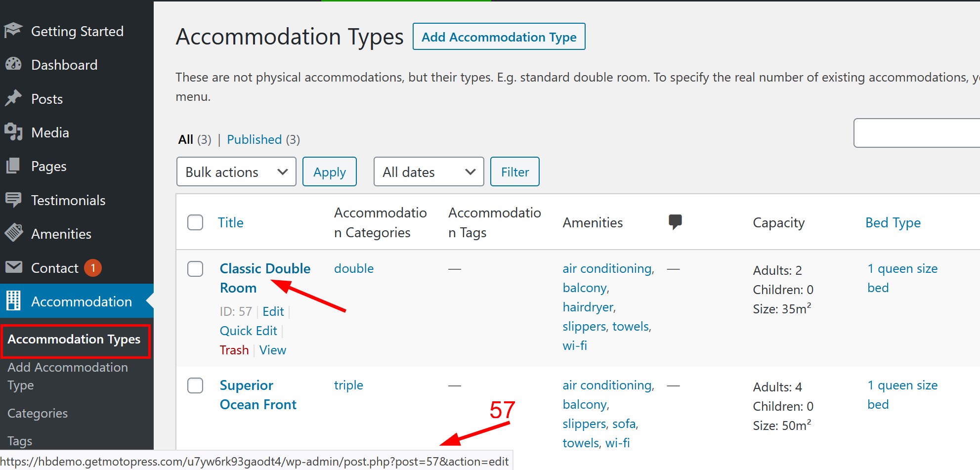The width and height of the screenshot is (980, 470).
Task: Click the Amenities tag icon
Action: tap(14, 233)
